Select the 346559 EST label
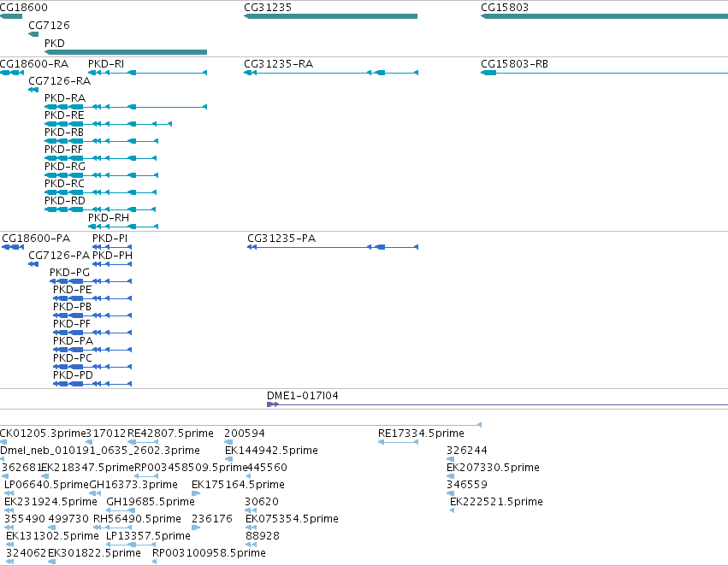Viewport: 728px width, 566px height. (467, 486)
